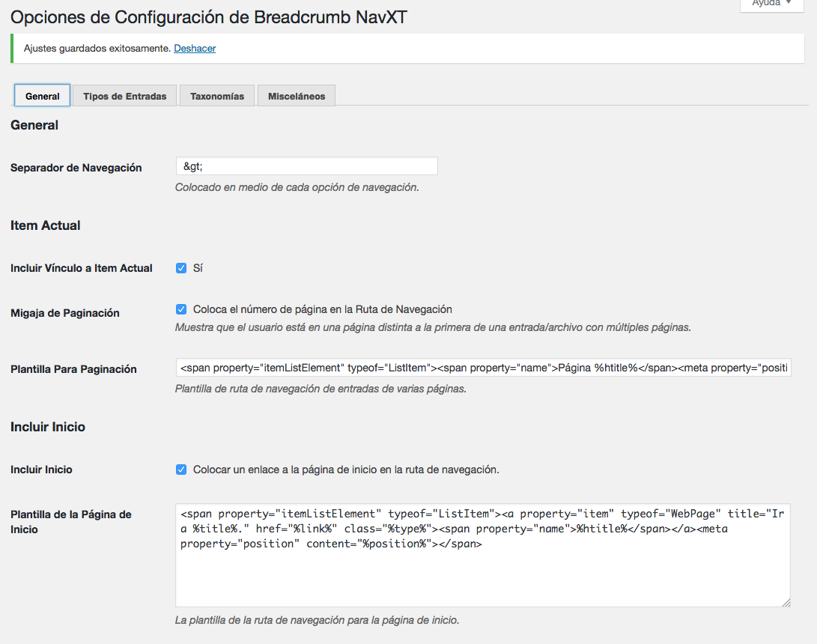Viewport: 817px width, 644px height.
Task: Click the textarea resize handle corner
Action: (786, 602)
